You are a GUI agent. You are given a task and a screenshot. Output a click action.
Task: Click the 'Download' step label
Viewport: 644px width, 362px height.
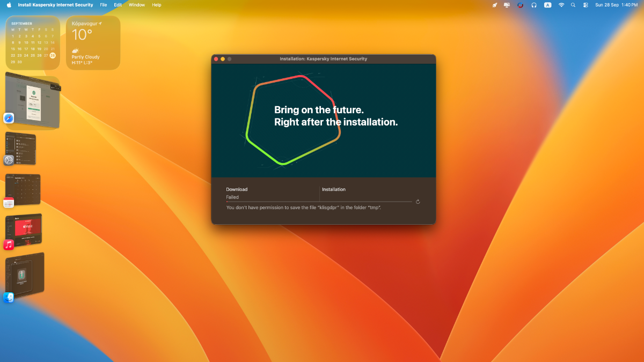pos(237,189)
